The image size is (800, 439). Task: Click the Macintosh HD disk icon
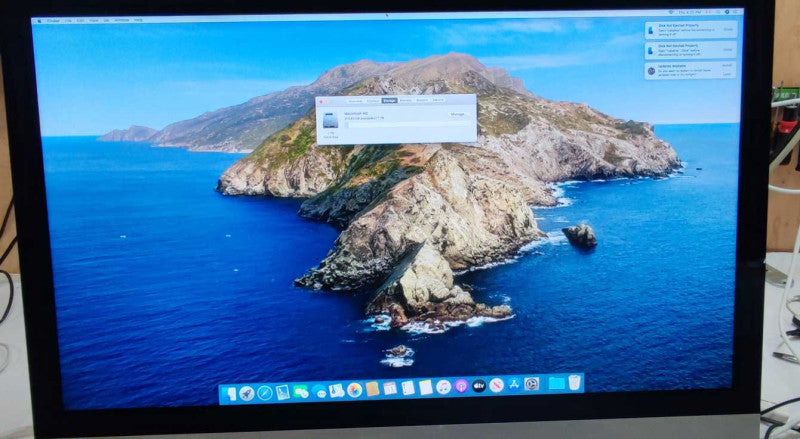[x=331, y=120]
